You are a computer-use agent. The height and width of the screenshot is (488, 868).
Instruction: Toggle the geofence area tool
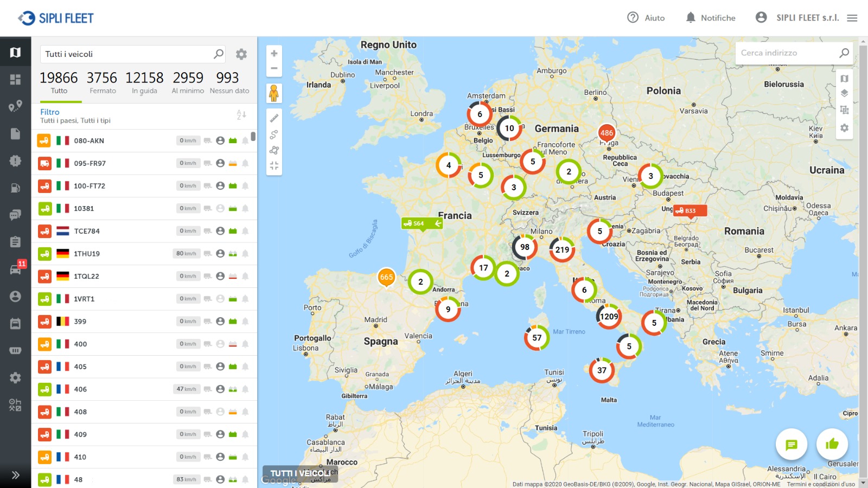[274, 150]
